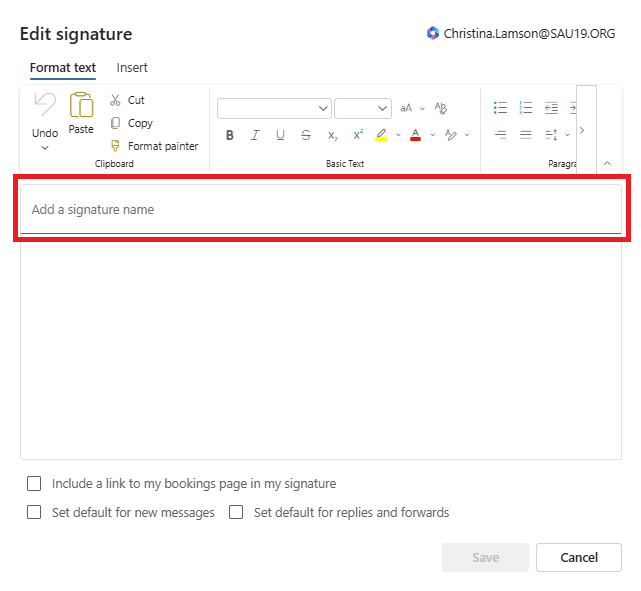Check Set default for replies and forwards

(x=237, y=513)
